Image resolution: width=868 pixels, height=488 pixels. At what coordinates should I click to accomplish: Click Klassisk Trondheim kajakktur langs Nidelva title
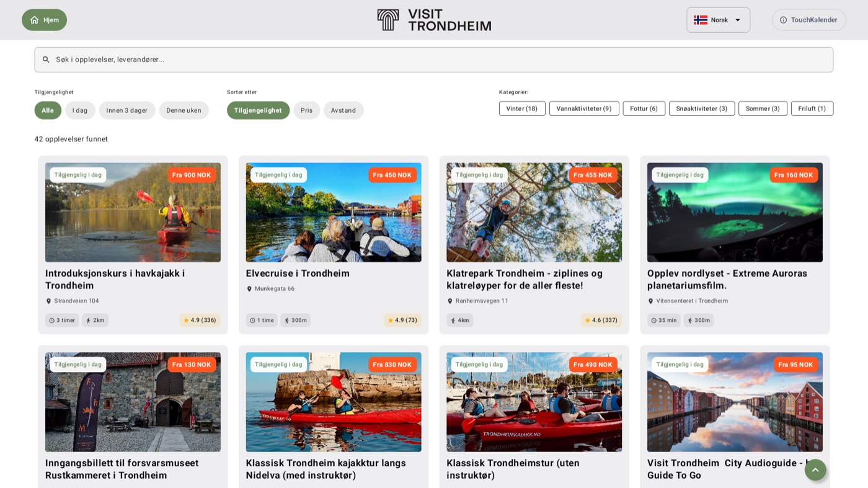(x=326, y=469)
